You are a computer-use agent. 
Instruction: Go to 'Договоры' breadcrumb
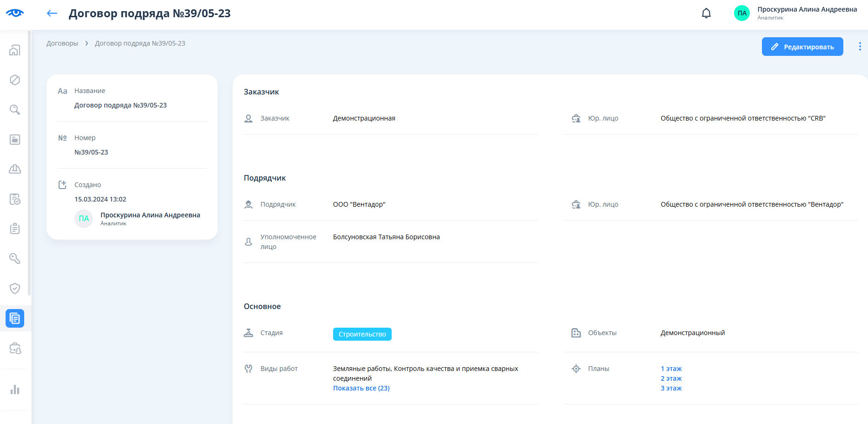(62, 43)
